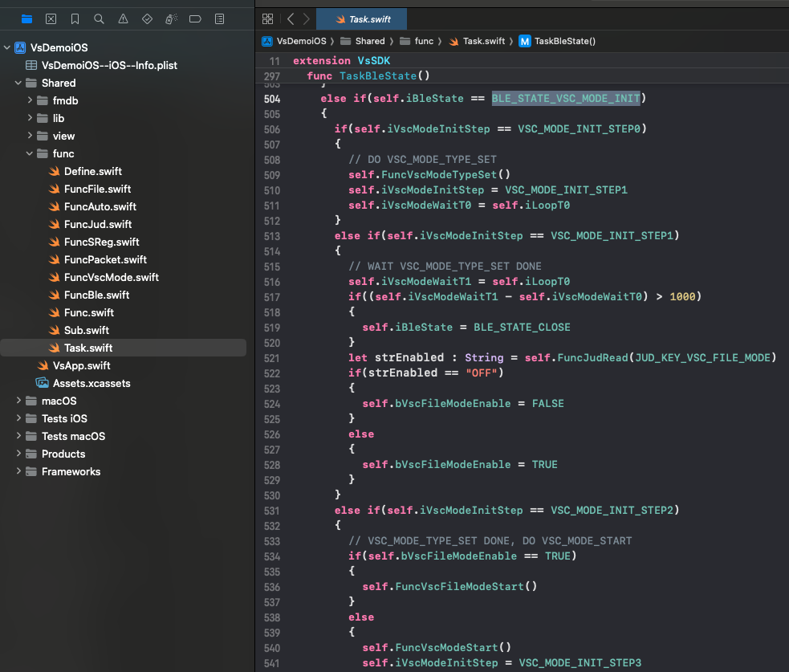Go back with the editor back arrow
789x672 pixels.
(x=291, y=18)
